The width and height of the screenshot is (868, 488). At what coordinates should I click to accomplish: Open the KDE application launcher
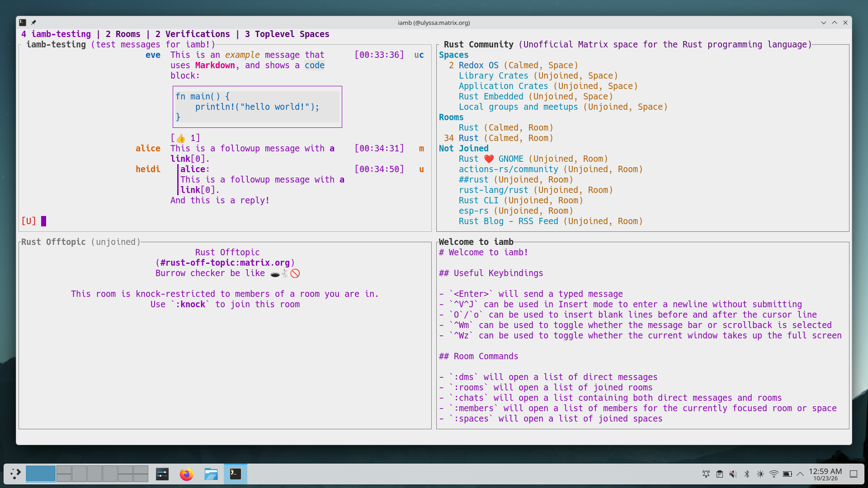coord(15,474)
